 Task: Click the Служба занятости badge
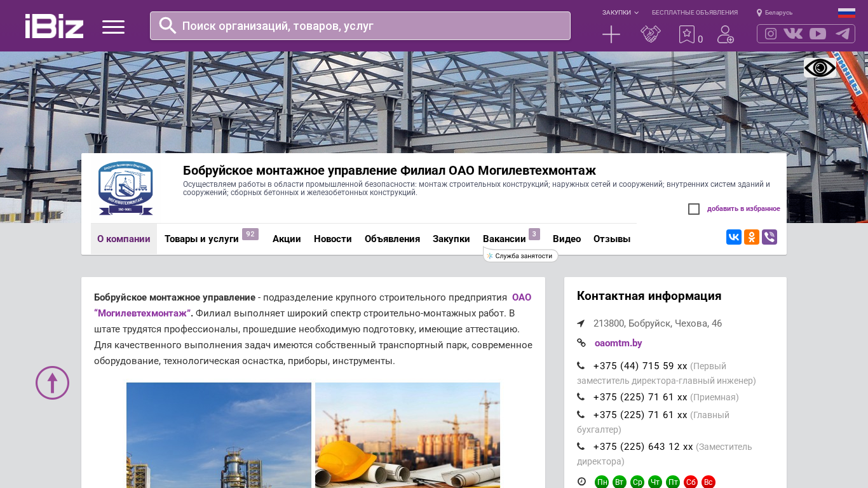point(520,255)
